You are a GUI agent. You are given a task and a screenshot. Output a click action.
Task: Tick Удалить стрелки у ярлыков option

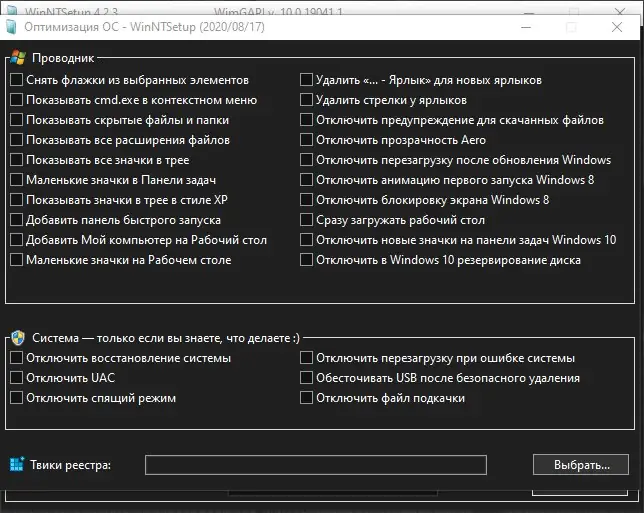[306, 100]
